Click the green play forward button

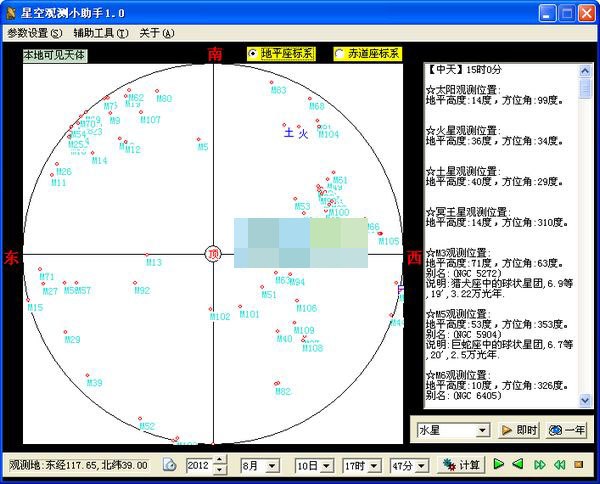[499, 465]
